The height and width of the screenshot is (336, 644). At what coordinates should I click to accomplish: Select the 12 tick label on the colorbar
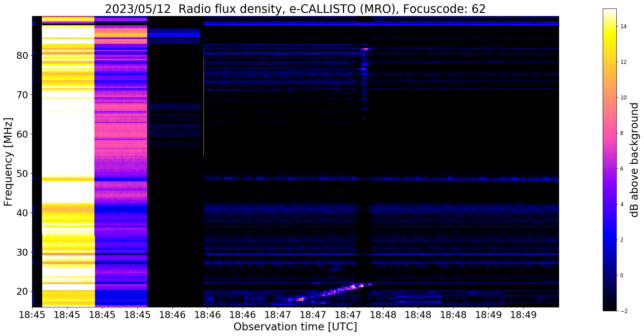[623, 62]
